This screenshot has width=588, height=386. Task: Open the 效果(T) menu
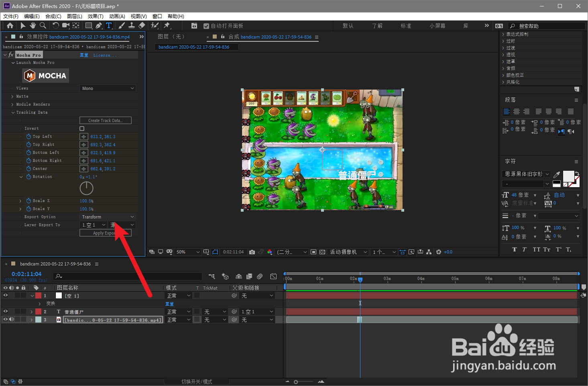click(96, 16)
